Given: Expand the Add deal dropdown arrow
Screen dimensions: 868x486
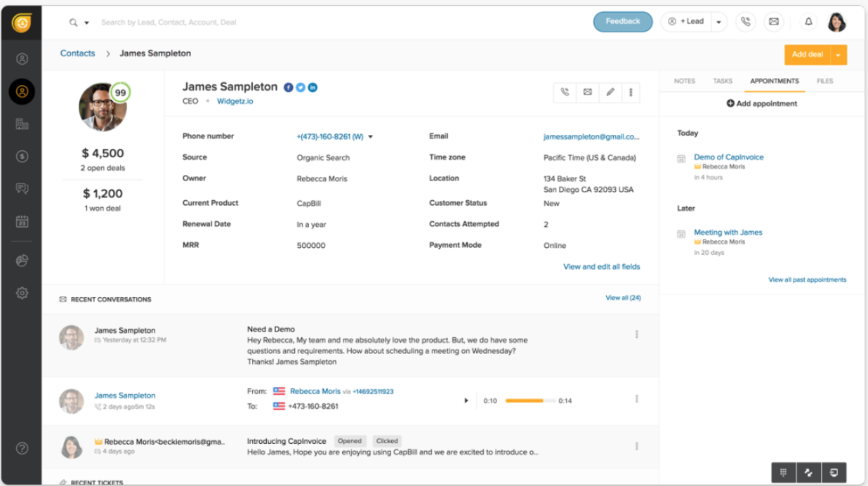Looking at the screenshot, I should pos(838,55).
